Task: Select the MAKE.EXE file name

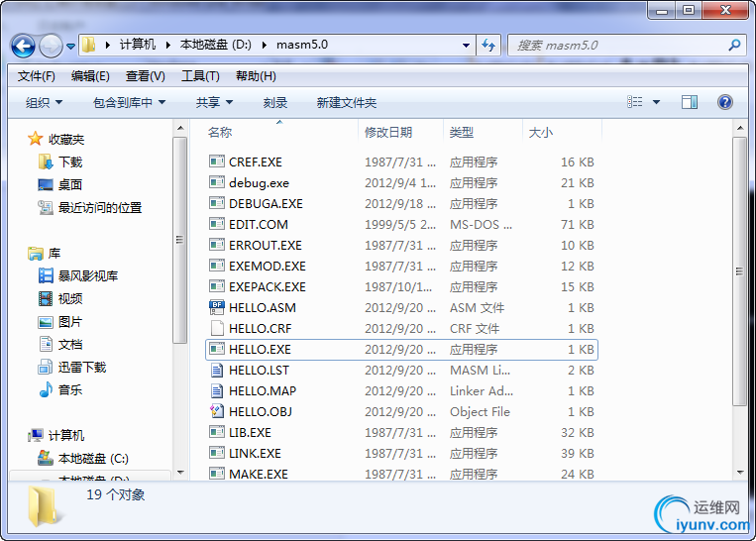Action: [259, 474]
